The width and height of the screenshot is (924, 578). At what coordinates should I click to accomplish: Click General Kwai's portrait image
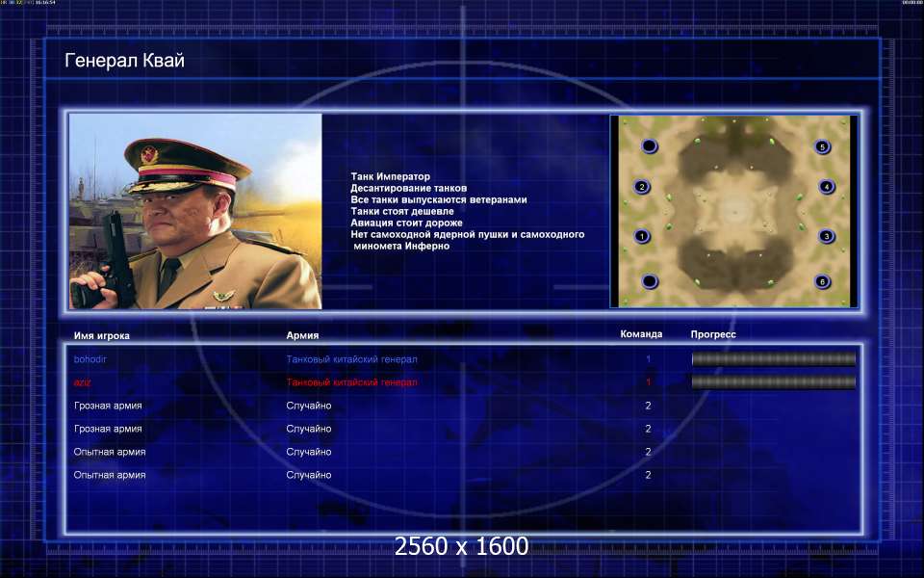pyautogui.click(x=195, y=211)
